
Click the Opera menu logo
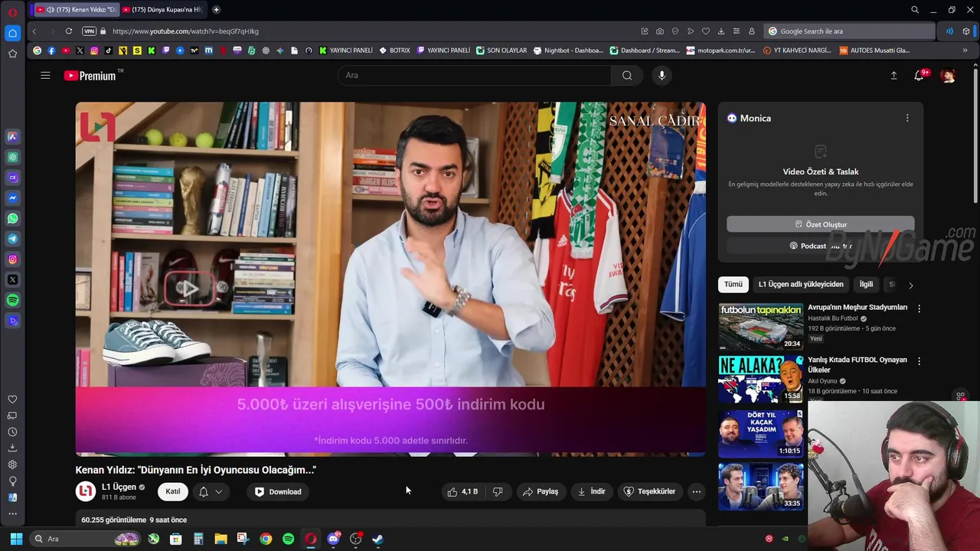point(12,11)
